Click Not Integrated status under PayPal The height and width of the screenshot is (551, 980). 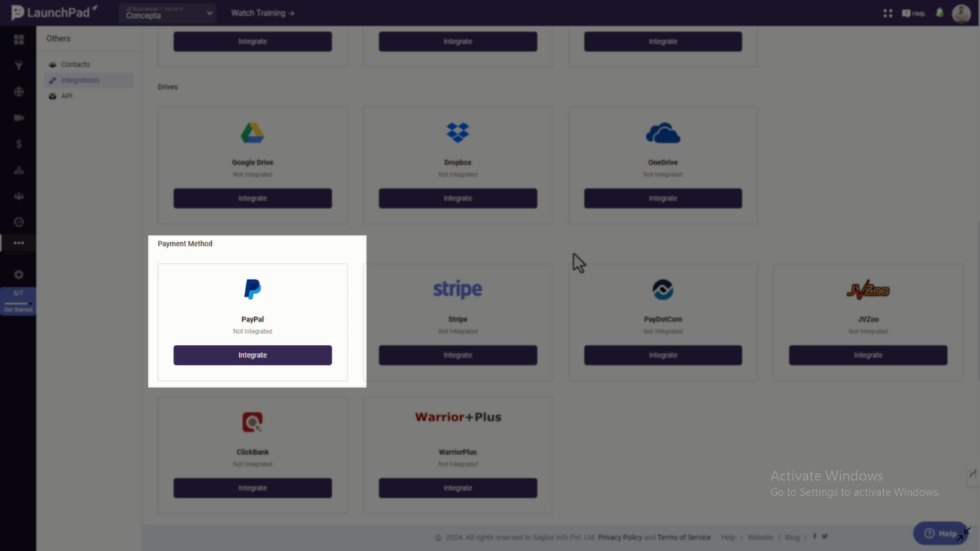[252, 331]
